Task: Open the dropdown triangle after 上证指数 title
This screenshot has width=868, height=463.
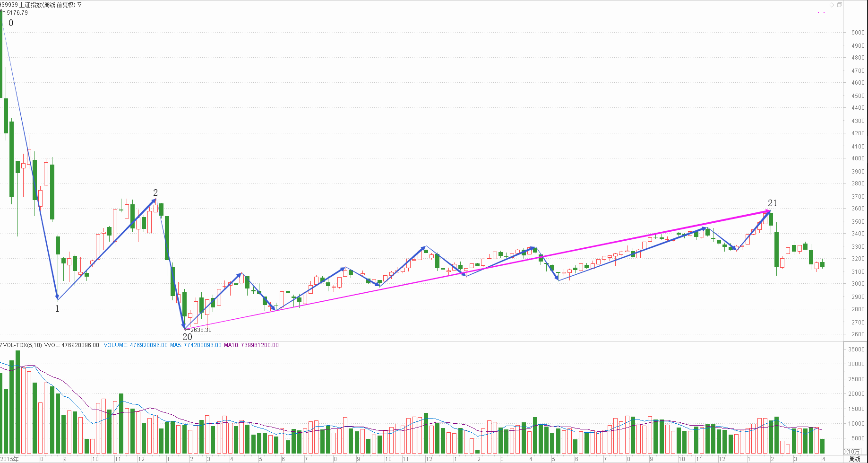Action: click(x=79, y=5)
